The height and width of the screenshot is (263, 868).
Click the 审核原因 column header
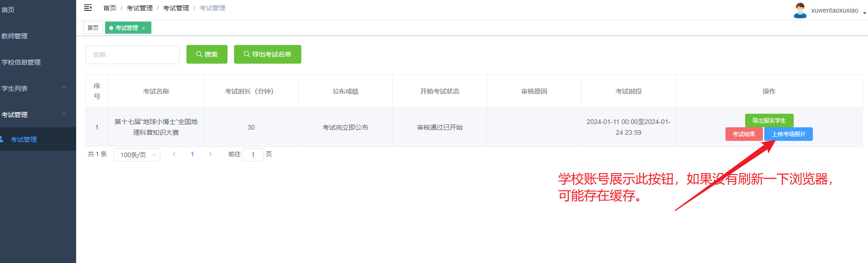click(534, 91)
